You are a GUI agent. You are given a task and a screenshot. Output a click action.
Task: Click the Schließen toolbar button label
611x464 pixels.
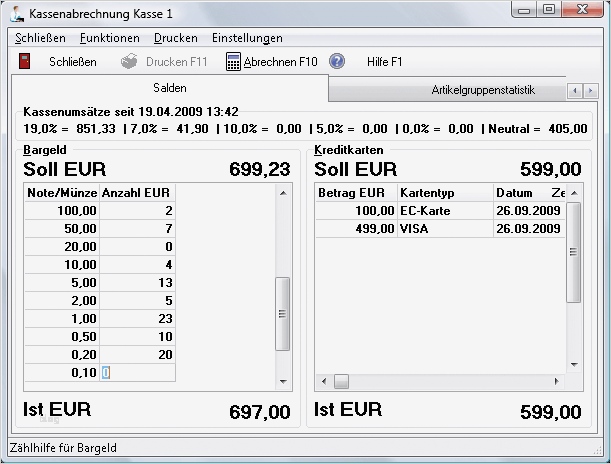73,62
